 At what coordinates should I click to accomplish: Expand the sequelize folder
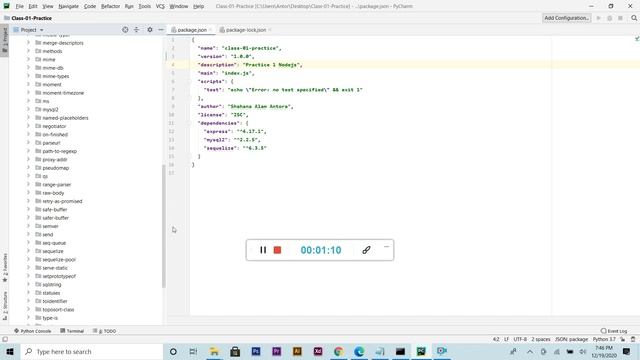click(x=28, y=251)
